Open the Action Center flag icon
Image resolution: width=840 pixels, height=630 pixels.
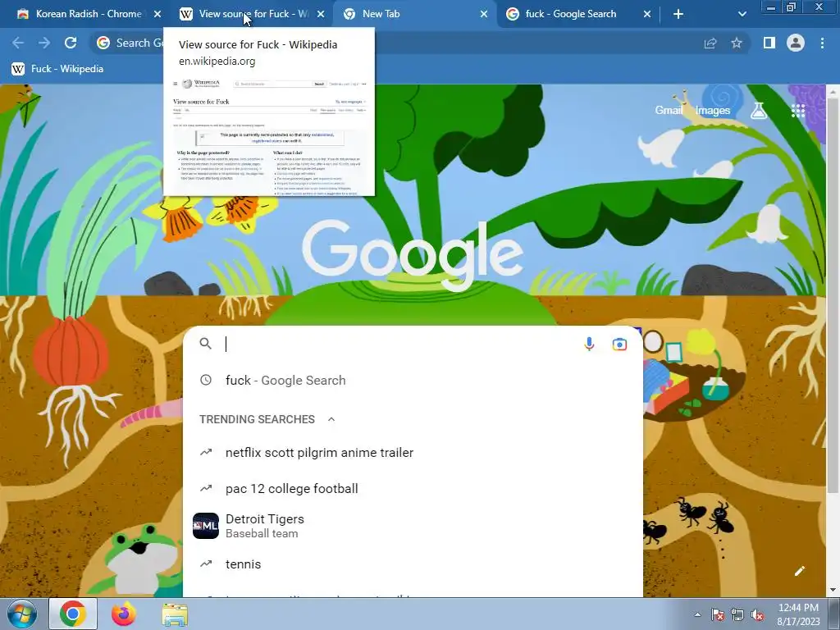tap(717, 614)
